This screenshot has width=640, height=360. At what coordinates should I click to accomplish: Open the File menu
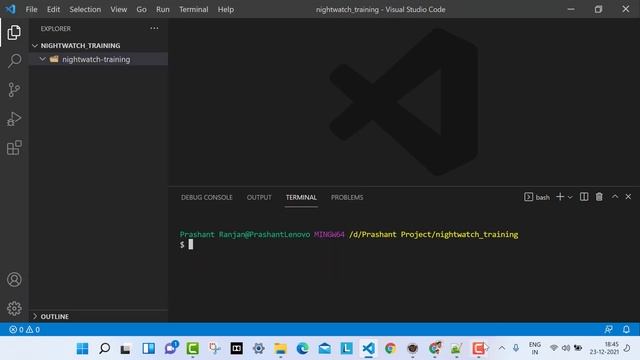click(x=31, y=9)
